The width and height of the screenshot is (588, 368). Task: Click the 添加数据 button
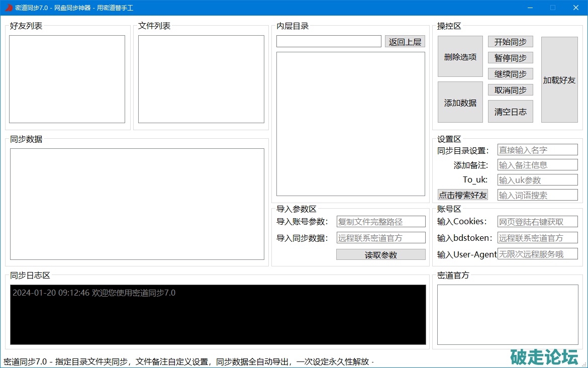point(460,103)
